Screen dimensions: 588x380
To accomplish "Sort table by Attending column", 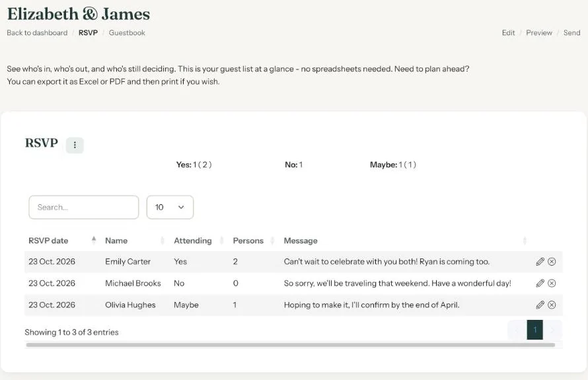I will [x=198, y=241].
